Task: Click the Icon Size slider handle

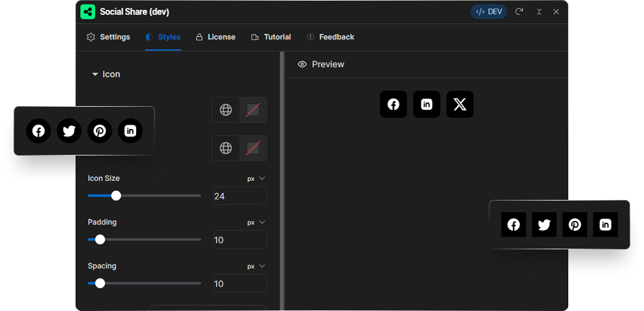Action: (116, 196)
